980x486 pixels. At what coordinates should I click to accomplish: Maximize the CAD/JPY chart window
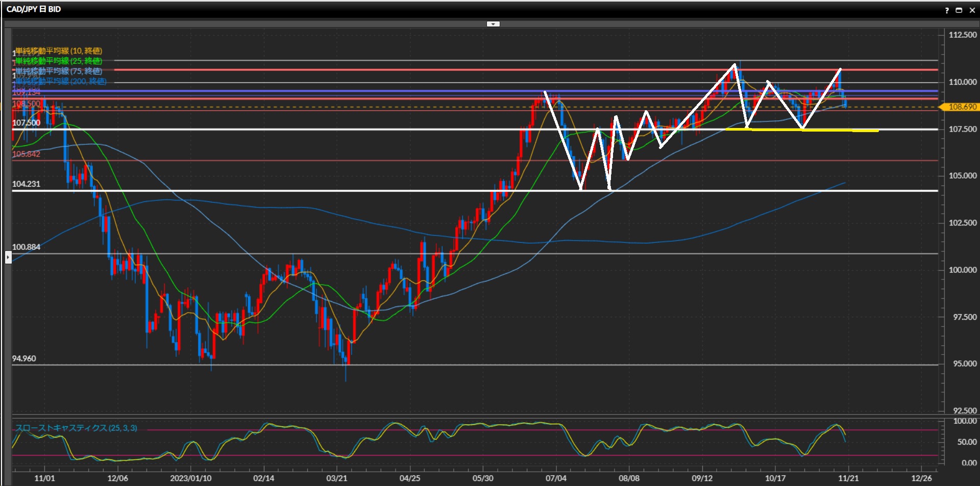959,10
